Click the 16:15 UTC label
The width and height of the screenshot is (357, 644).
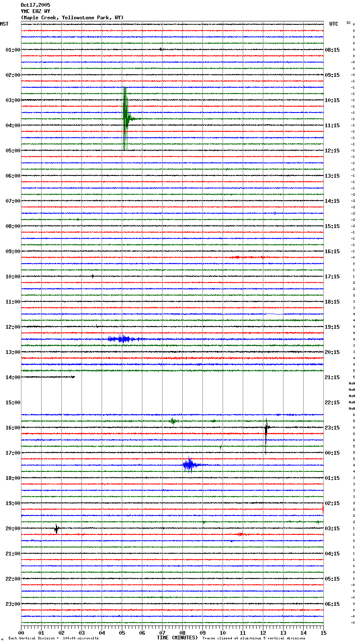coord(332,251)
